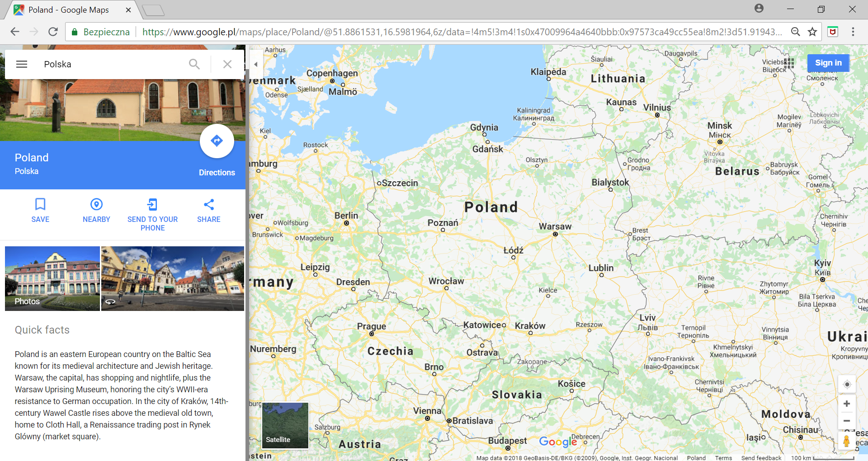The height and width of the screenshot is (461, 868).
Task: Toggle the bookmark star in address bar
Action: 811,32
